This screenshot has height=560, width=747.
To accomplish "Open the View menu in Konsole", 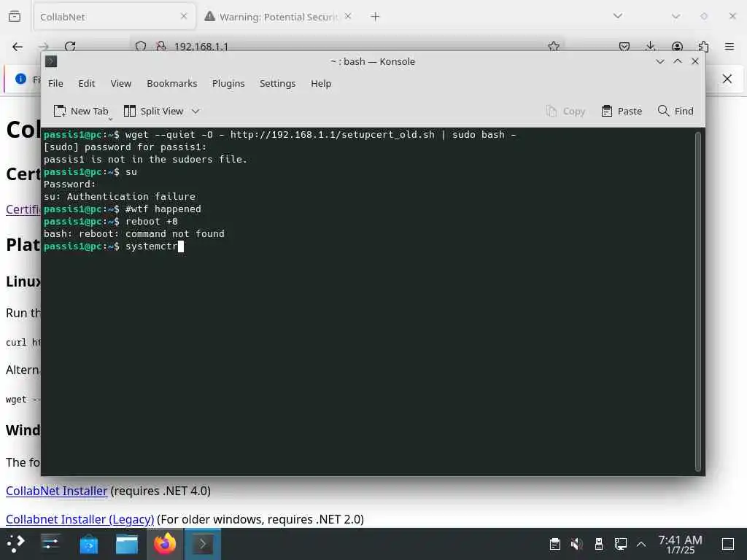I will coord(121,83).
